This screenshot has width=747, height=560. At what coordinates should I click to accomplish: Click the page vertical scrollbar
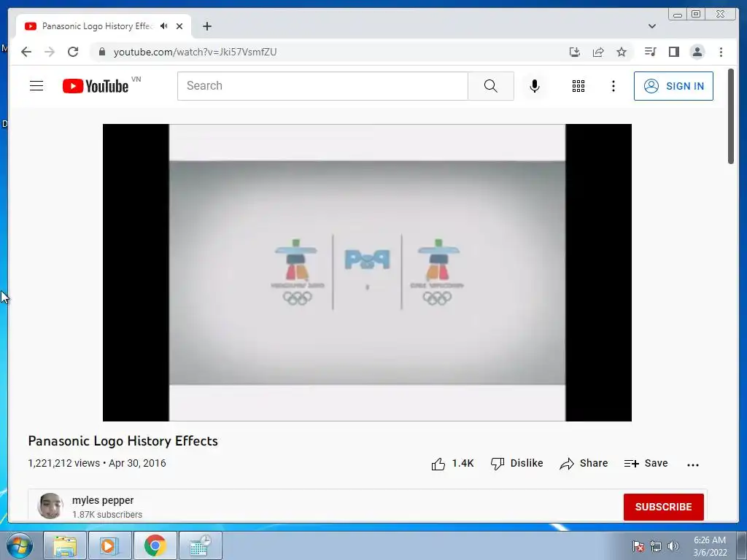(x=731, y=117)
